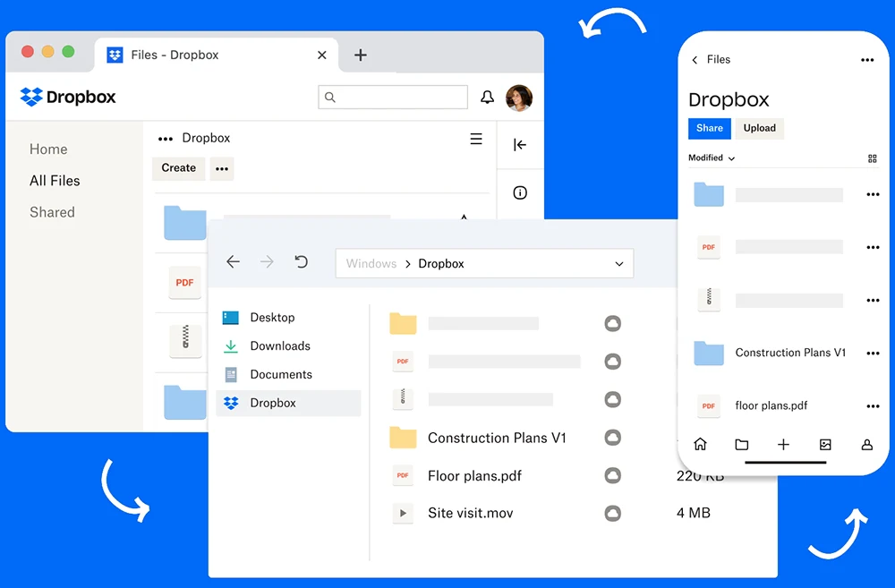Open the info details icon
Image resolution: width=895 pixels, height=588 pixels.
[x=519, y=192]
